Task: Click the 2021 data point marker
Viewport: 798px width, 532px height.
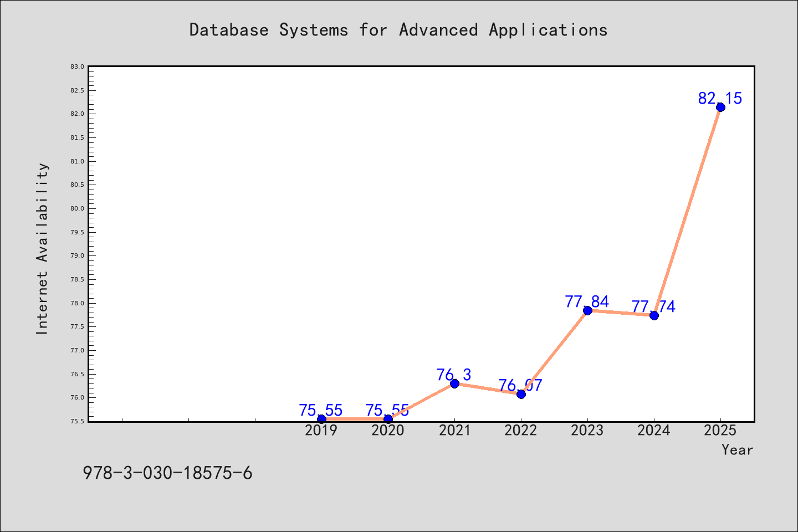Action: (454, 383)
